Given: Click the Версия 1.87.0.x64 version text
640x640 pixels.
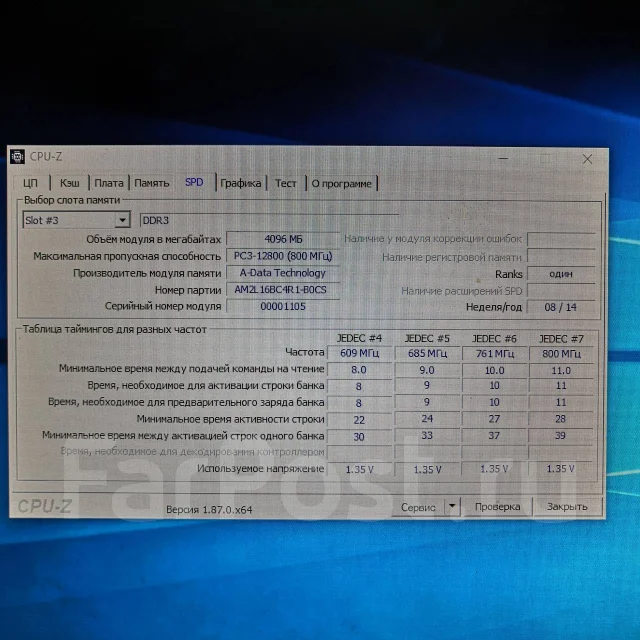Looking at the screenshot, I should coord(209,509).
